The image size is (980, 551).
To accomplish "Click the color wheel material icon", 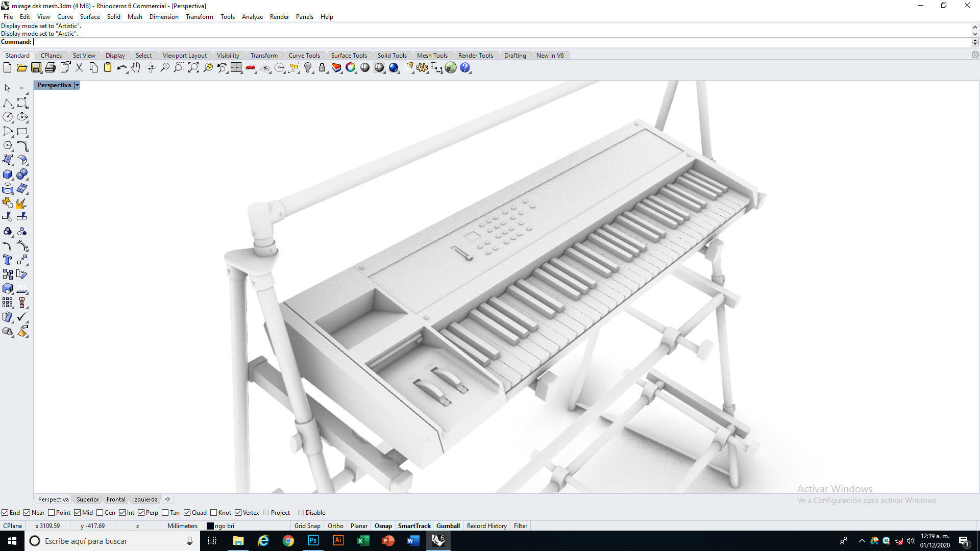I will coord(351,67).
